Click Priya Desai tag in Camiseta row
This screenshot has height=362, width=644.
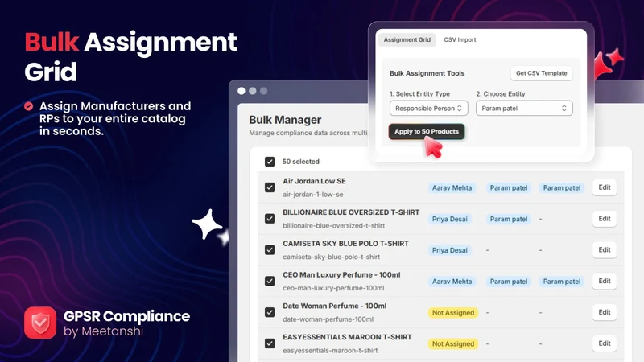pos(449,250)
